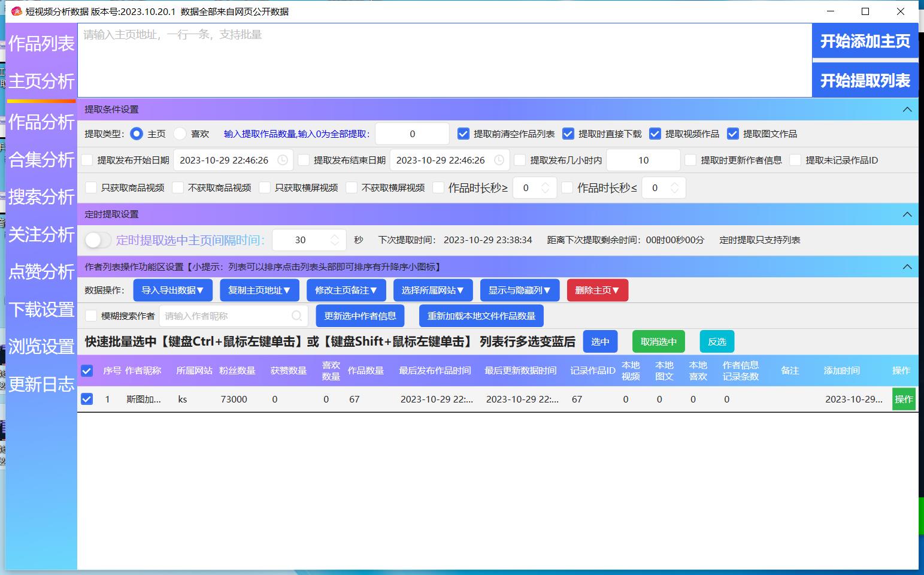Click the green 操作 button on the author row
Screen dimensions: 924x575
(904, 399)
